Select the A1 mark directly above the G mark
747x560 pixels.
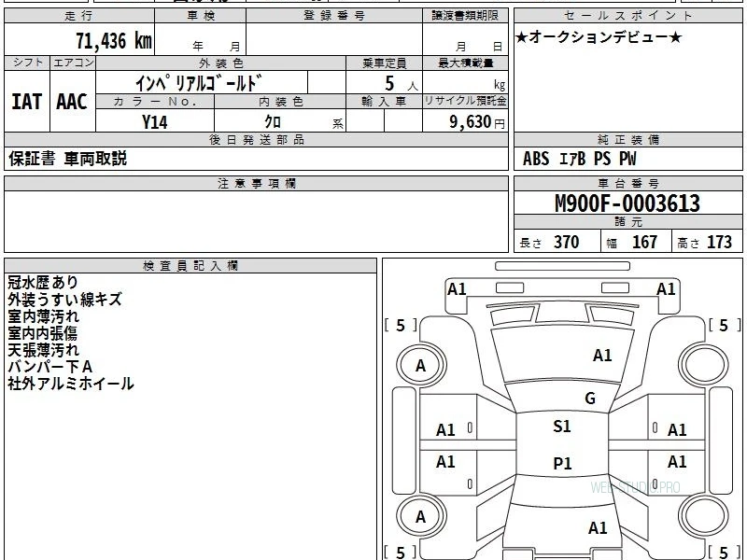[x=602, y=356]
